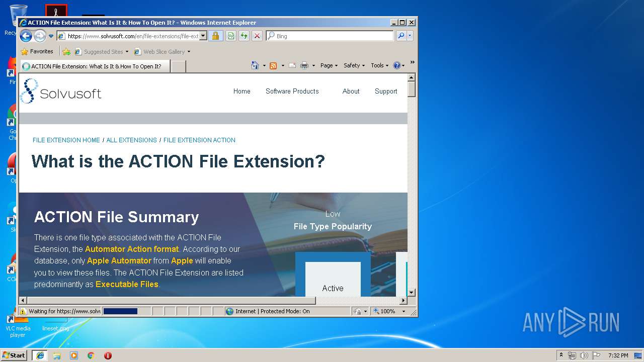Screen dimensions: 644x362
Task: Click Internet Explorer taskbar icon
Action: (40, 355)
